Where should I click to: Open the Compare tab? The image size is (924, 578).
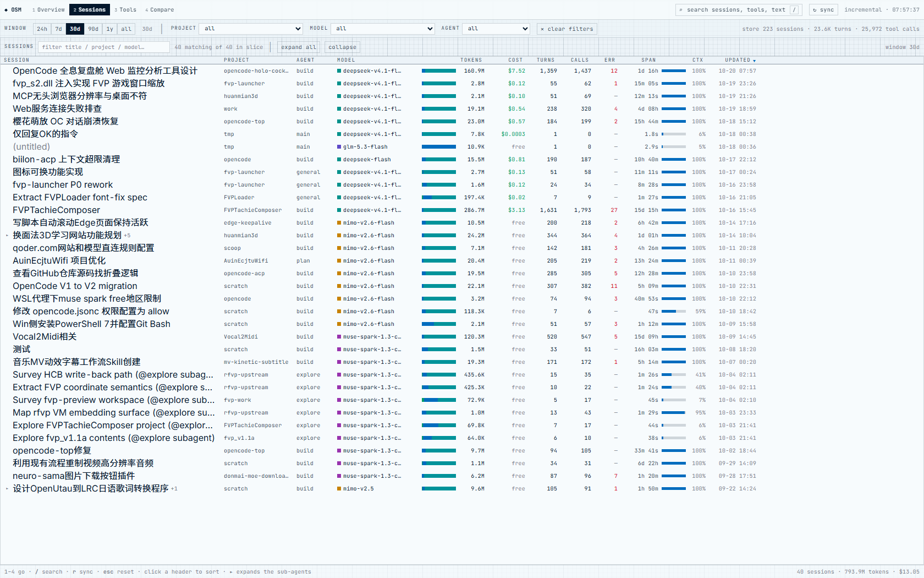[159, 9]
